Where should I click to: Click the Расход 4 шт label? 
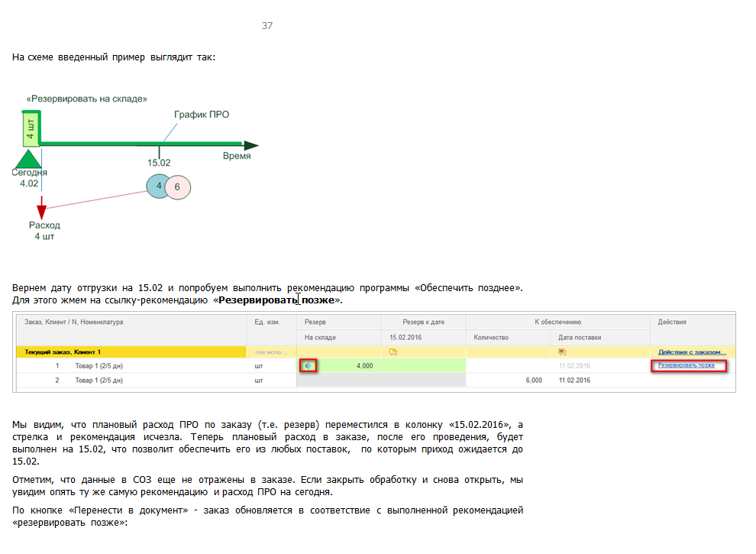(44, 231)
